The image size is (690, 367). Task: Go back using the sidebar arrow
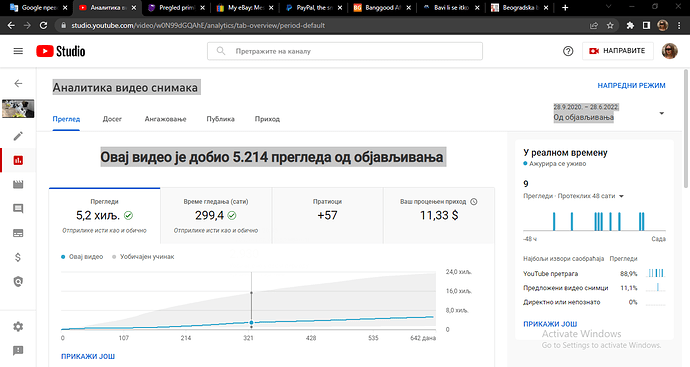point(18,83)
